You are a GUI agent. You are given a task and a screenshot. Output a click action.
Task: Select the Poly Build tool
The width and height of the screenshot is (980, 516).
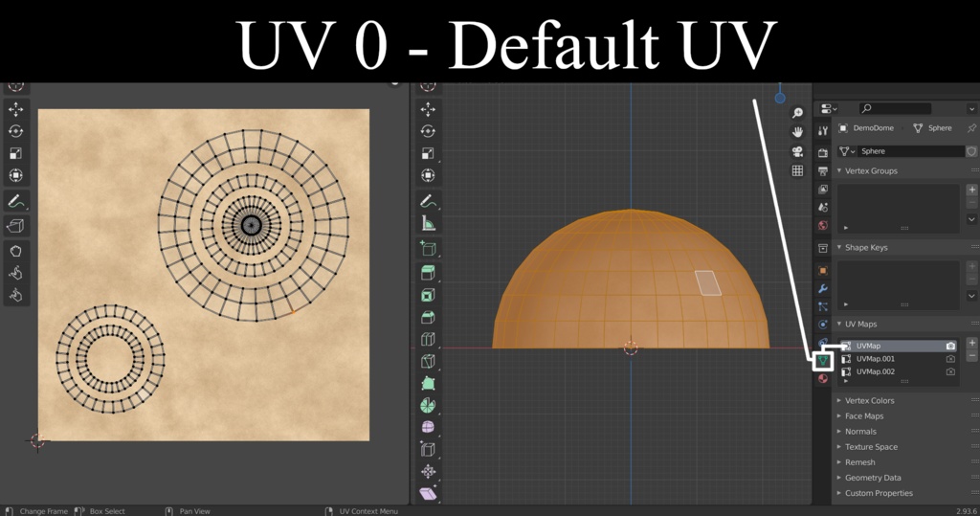[x=428, y=383]
